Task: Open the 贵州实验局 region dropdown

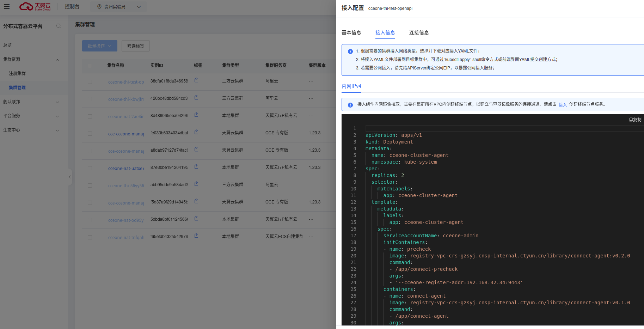Action: (x=118, y=7)
